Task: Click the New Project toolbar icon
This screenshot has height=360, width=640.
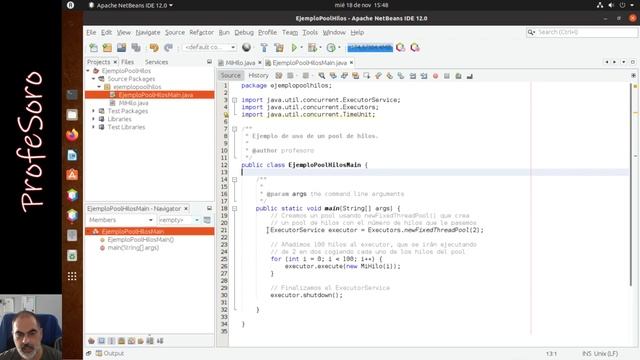Action: [x=107, y=47]
